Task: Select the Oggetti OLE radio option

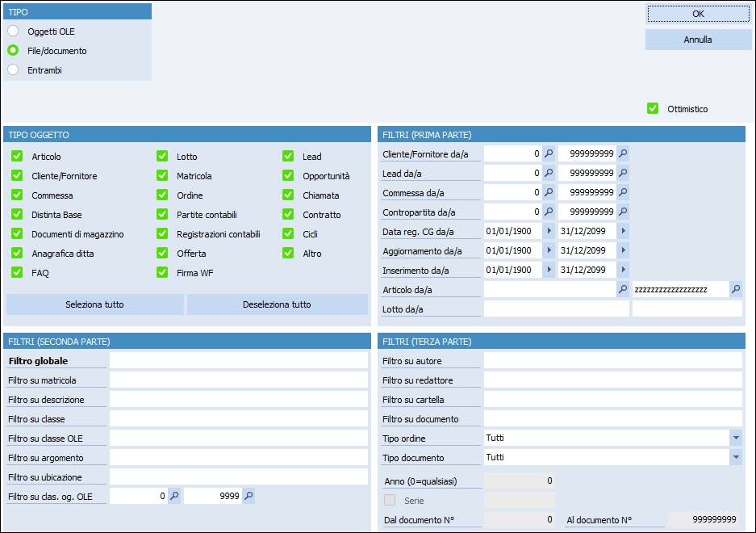Action: [x=13, y=31]
